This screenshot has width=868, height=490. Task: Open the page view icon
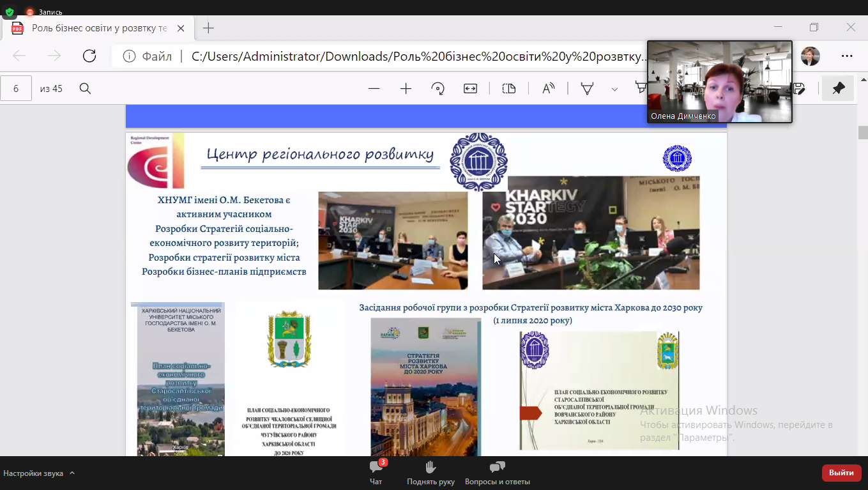pyautogui.click(x=509, y=89)
